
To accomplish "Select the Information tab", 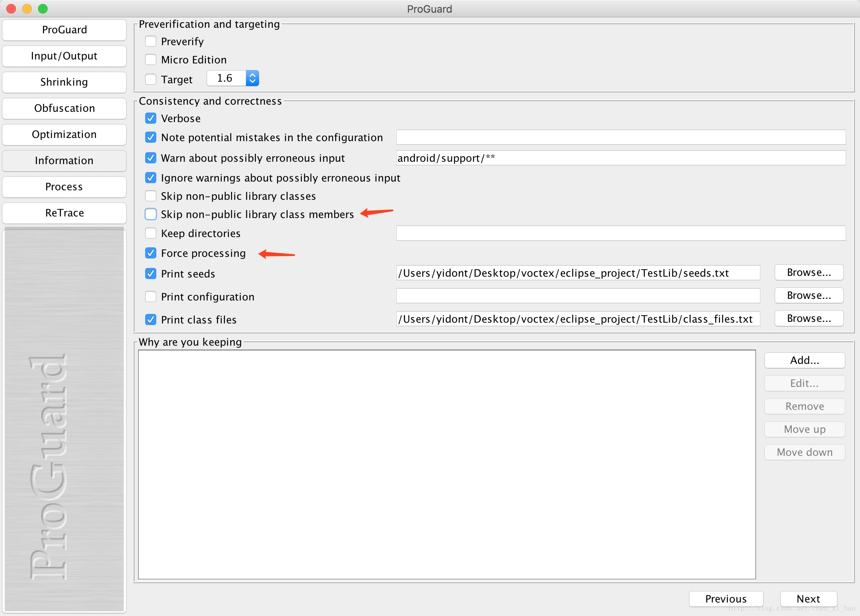I will [x=64, y=161].
